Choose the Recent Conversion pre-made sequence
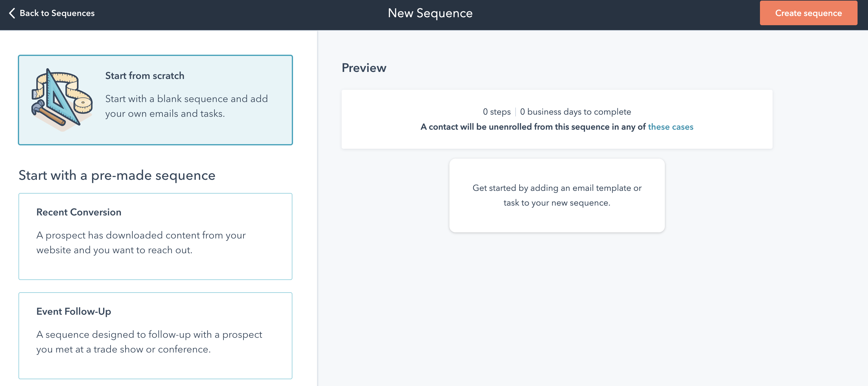The height and width of the screenshot is (386, 868). coord(155,236)
